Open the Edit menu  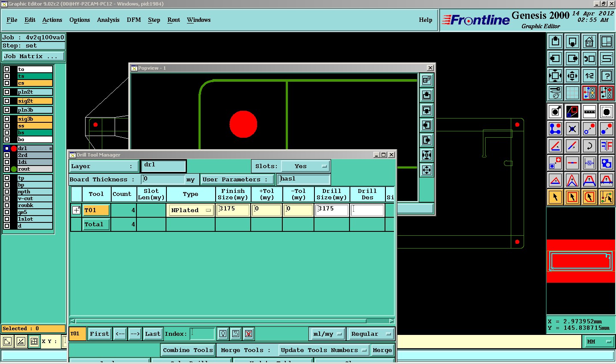tap(30, 20)
